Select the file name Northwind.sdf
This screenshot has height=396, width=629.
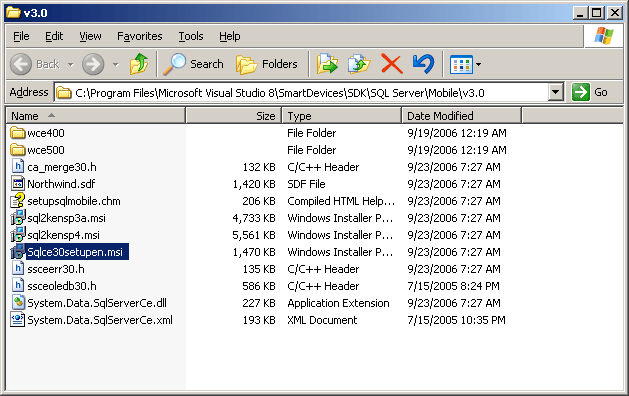click(x=61, y=184)
